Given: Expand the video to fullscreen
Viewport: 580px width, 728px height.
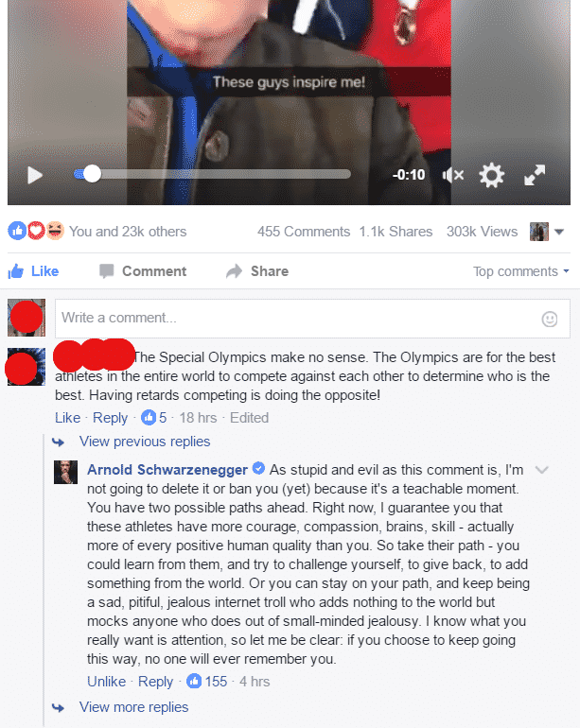Looking at the screenshot, I should point(535,175).
